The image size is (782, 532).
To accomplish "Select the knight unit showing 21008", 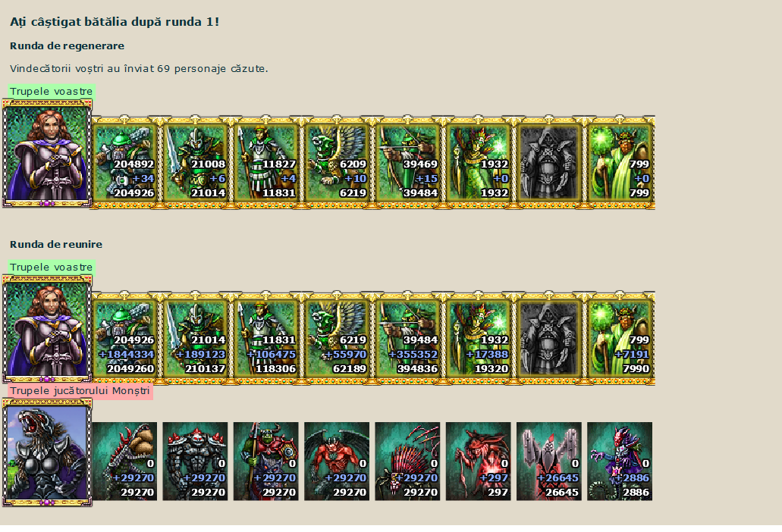I will click(x=196, y=163).
